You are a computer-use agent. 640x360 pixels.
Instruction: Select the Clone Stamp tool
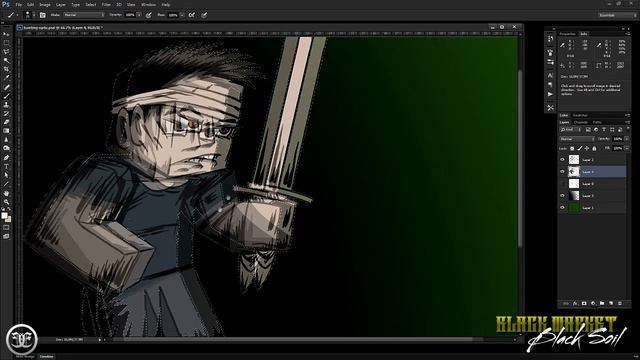[6, 104]
